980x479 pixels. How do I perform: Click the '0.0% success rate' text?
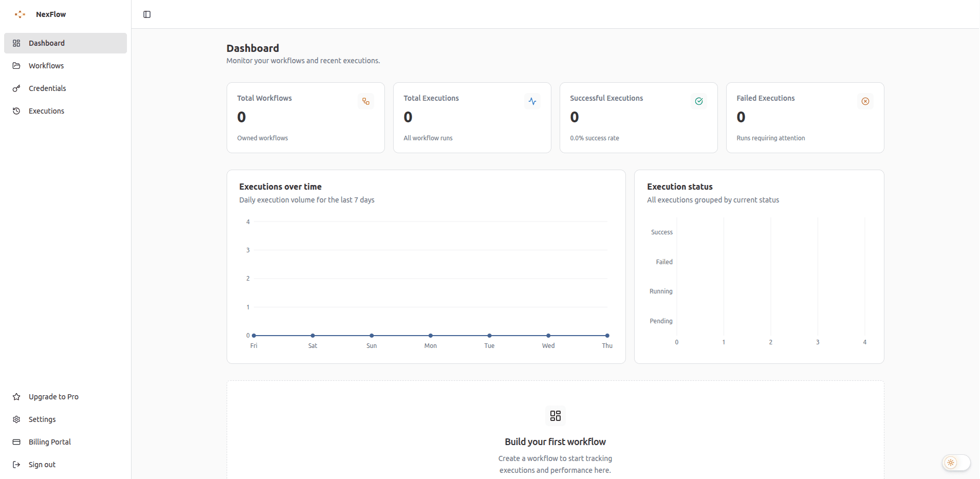coord(595,138)
